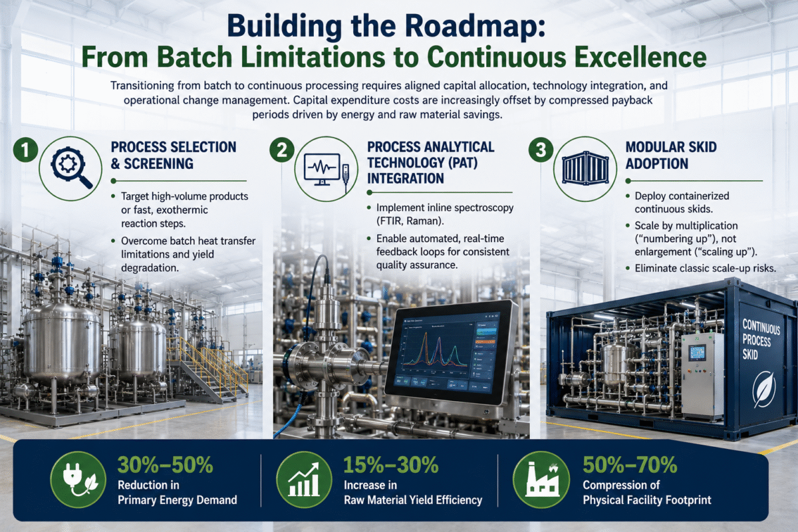Click the "50%–70%" statistic

point(630,464)
